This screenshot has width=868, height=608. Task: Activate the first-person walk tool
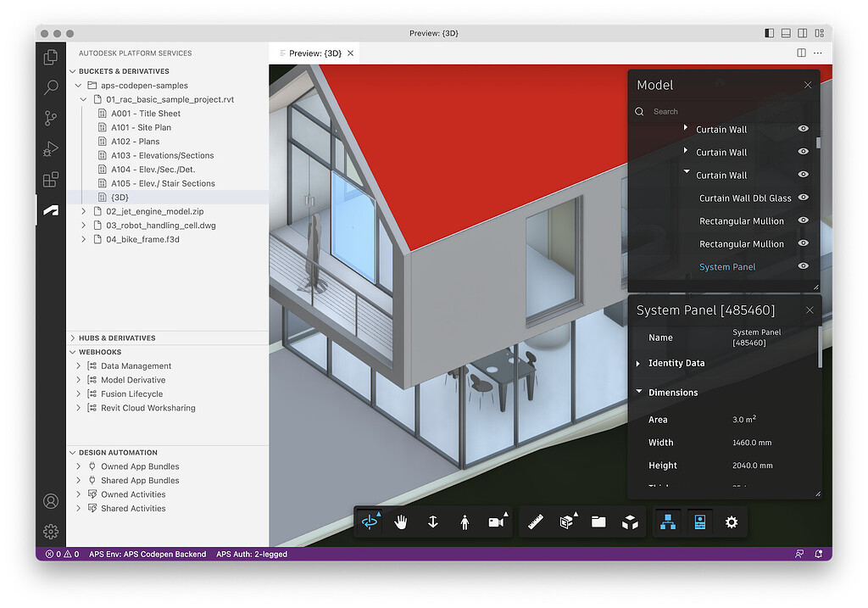(x=465, y=523)
